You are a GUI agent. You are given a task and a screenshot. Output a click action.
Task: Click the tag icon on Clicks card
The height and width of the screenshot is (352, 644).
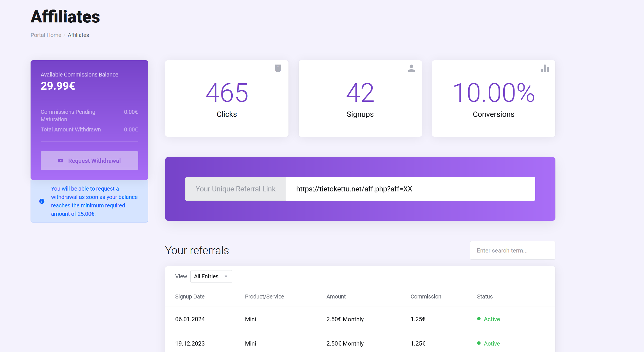[278, 68]
